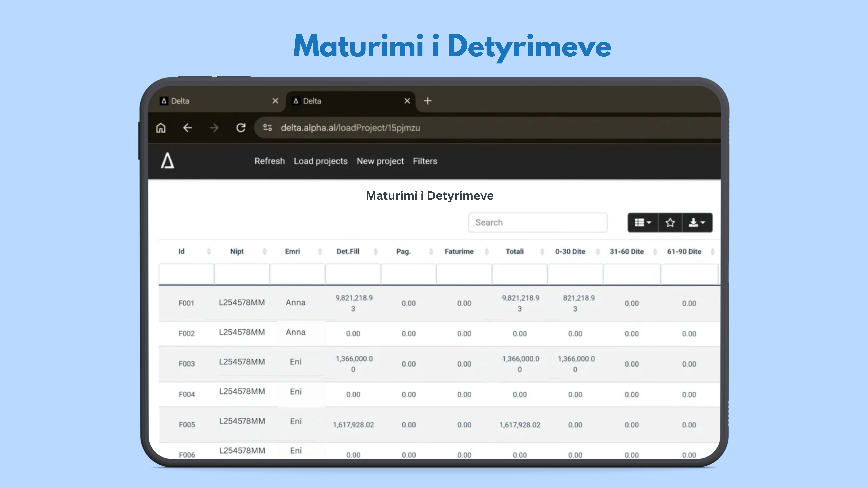Open the column view dropdown

[x=643, y=223]
